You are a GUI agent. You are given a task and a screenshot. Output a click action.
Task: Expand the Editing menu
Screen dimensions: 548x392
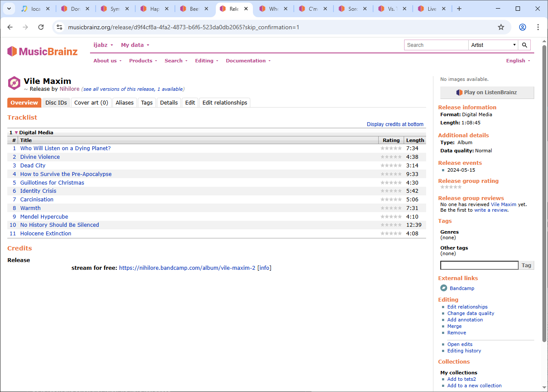tap(206, 61)
